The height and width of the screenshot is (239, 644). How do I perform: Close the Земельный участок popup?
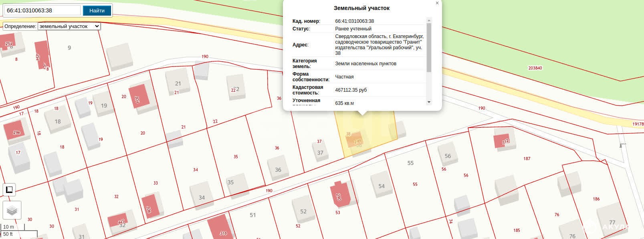437,3
